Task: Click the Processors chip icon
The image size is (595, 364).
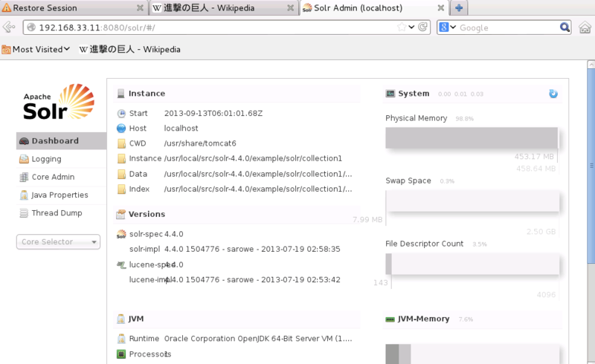Action: pyautogui.click(x=121, y=354)
